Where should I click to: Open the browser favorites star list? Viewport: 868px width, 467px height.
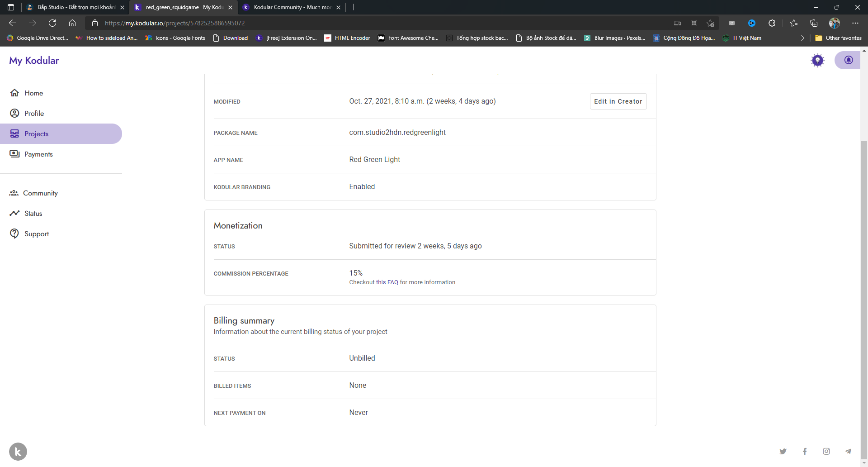(793, 23)
